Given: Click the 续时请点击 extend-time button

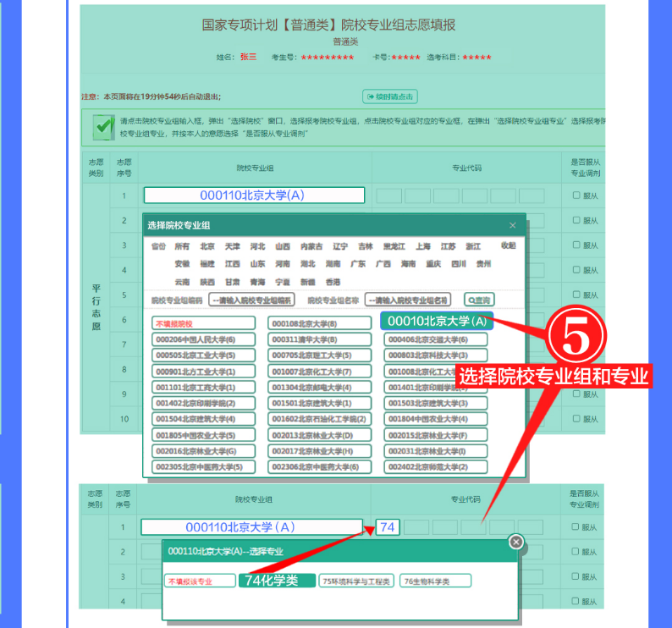Looking at the screenshot, I should coord(389,96).
